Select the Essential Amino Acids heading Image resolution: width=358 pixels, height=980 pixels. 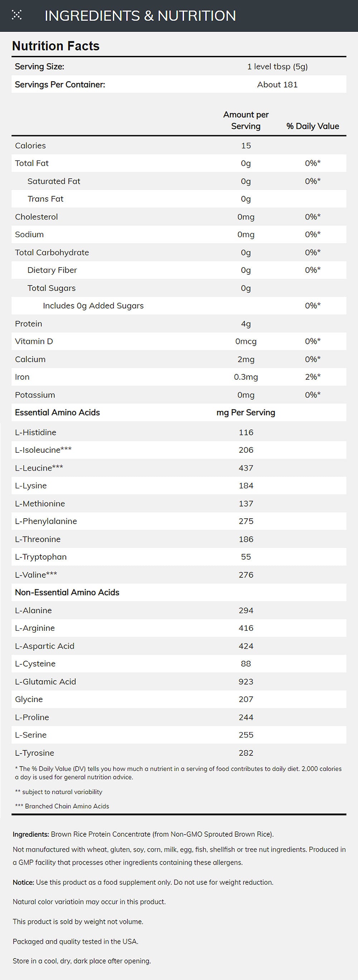pyautogui.click(x=57, y=413)
